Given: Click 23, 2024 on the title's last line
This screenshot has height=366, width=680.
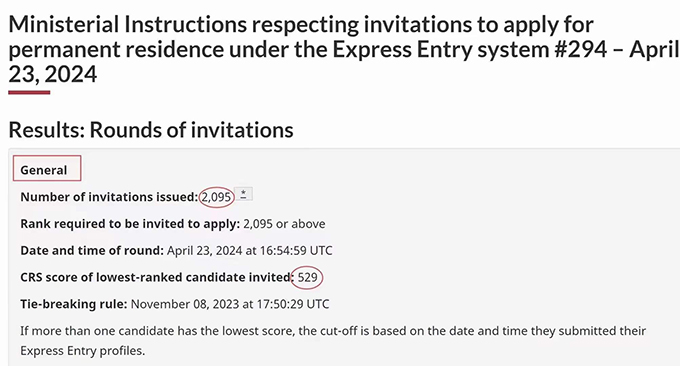Looking at the screenshot, I should pos(52,74).
